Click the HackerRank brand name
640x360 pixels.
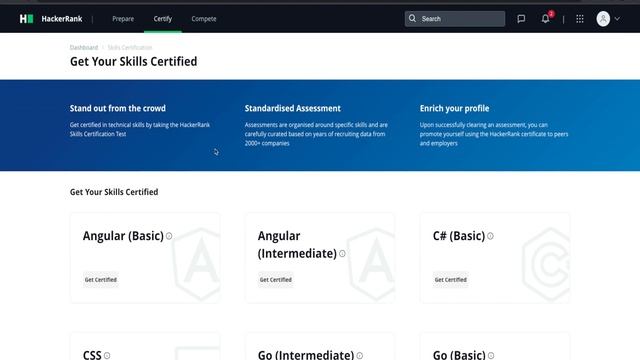(62, 19)
